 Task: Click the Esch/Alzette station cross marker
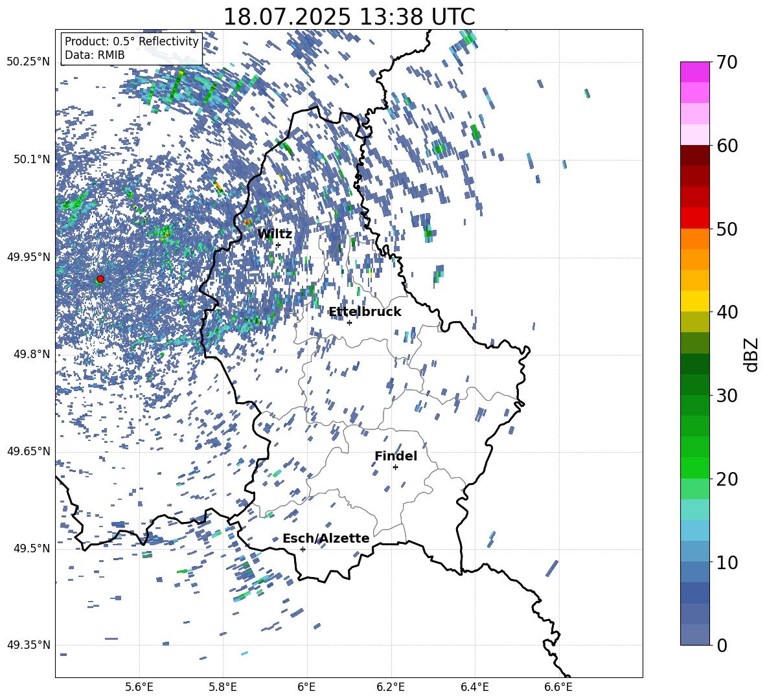(x=303, y=549)
